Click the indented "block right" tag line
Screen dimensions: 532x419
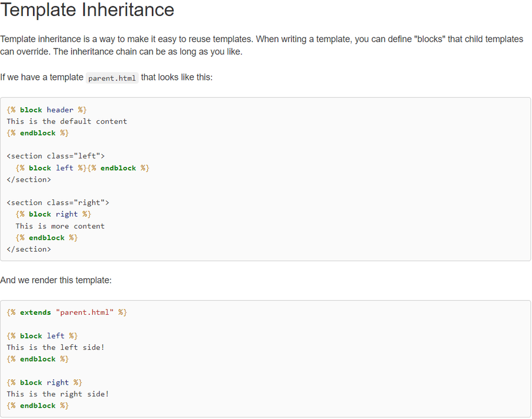click(x=53, y=214)
